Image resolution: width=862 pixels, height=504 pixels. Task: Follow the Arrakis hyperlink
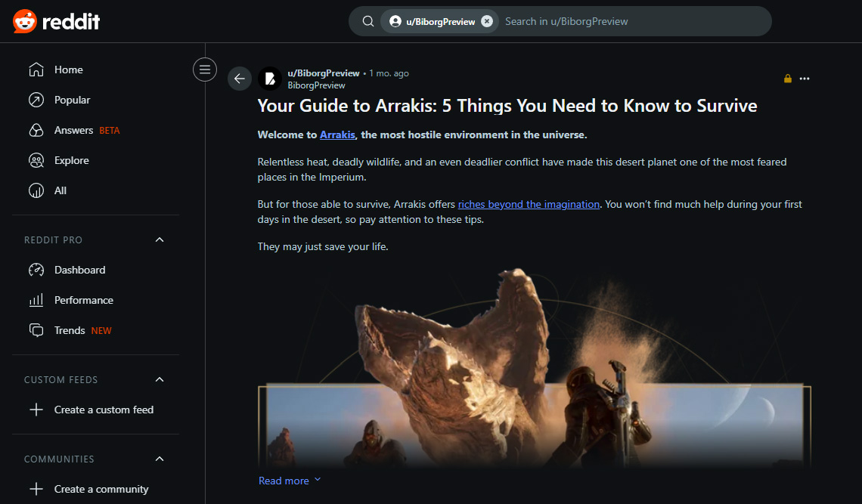click(x=337, y=135)
